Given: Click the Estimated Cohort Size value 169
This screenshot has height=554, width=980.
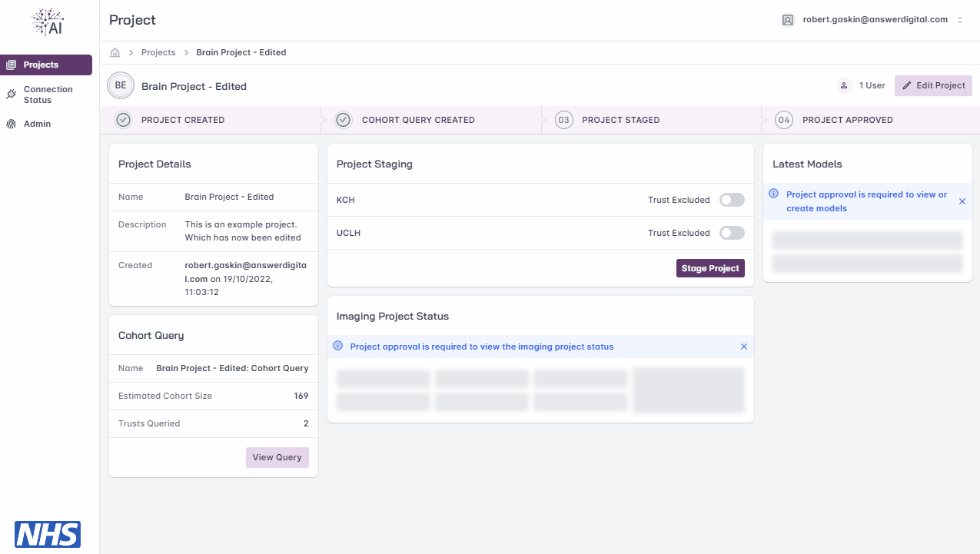Looking at the screenshot, I should [x=301, y=396].
